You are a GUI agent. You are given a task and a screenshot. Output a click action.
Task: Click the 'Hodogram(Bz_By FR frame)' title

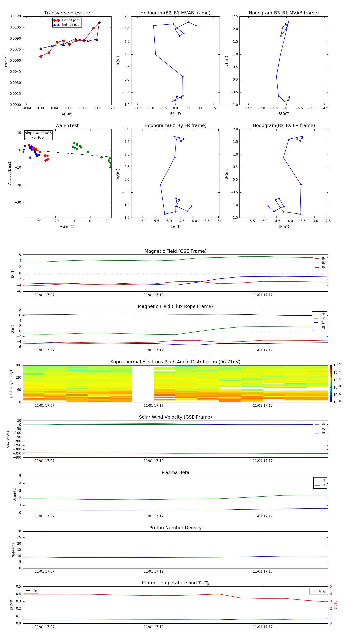(x=175, y=125)
